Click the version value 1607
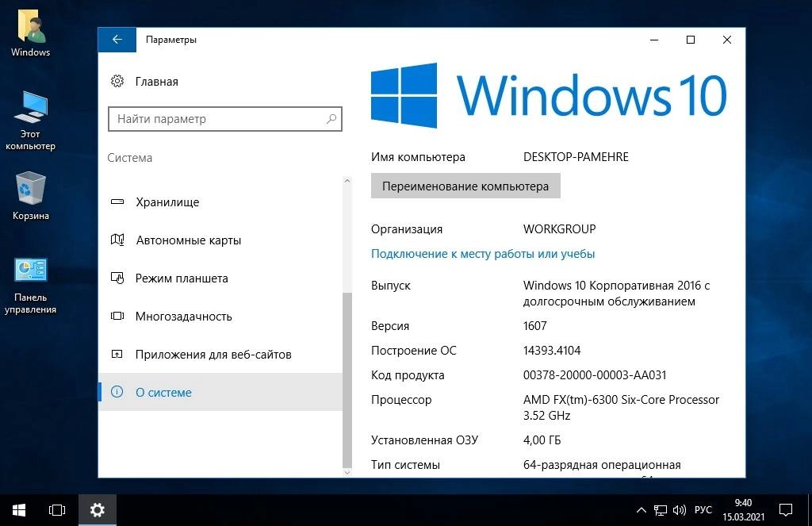 pos(535,326)
